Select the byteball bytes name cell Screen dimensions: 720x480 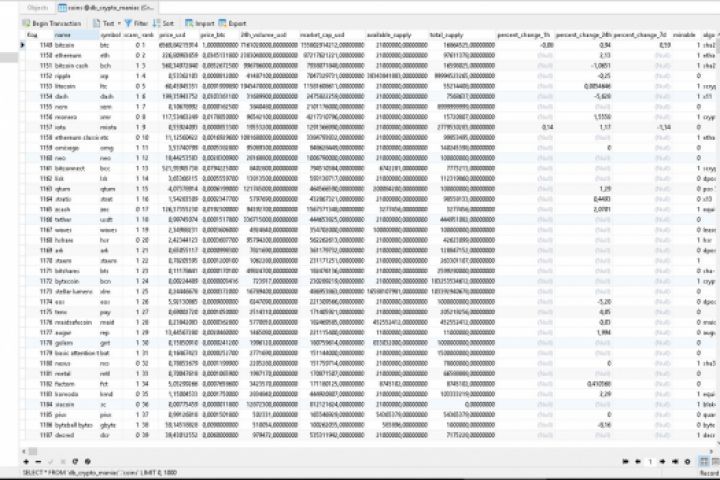point(75,425)
